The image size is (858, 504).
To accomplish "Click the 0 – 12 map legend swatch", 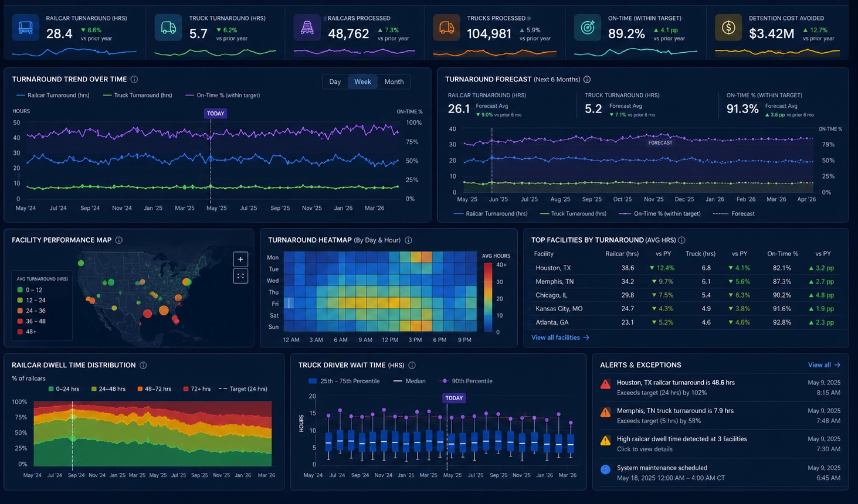I will point(20,290).
